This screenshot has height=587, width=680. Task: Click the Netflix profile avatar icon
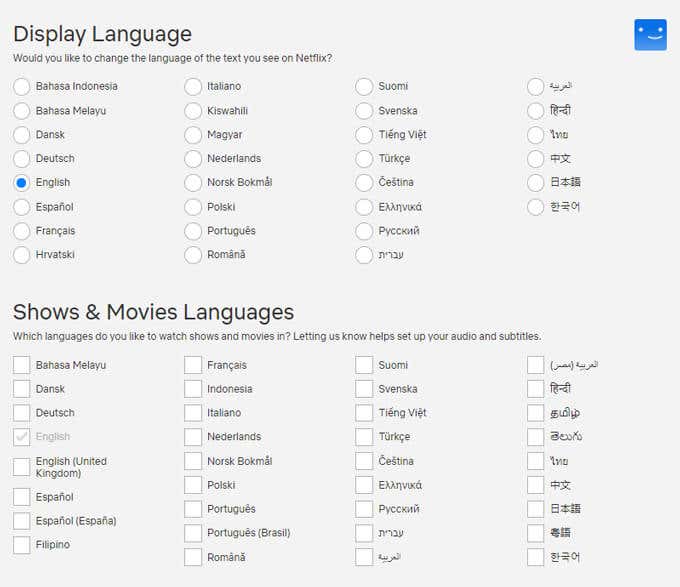point(650,35)
